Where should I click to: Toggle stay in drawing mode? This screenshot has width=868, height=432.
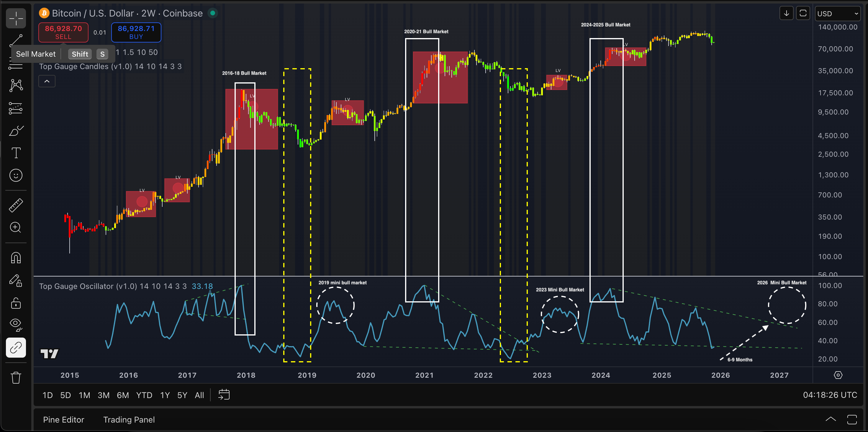[x=16, y=280]
